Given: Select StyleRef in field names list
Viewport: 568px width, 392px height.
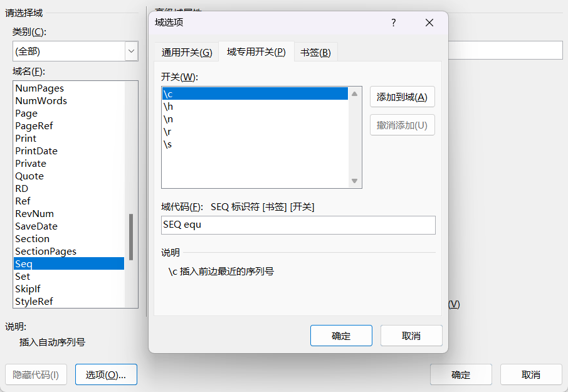Looking at the screenshot, I should (x=34, y=301).
